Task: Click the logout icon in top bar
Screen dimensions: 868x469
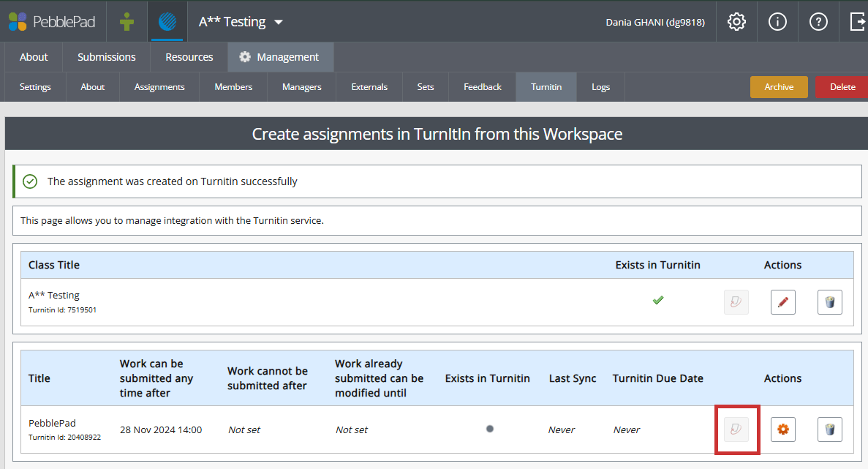Action: [858, 22]
